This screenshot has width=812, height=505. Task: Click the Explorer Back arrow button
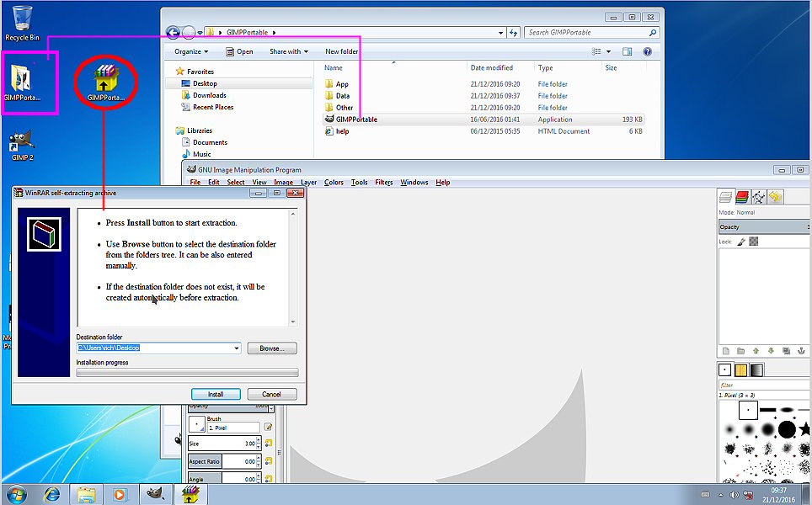tap(173, 33)
